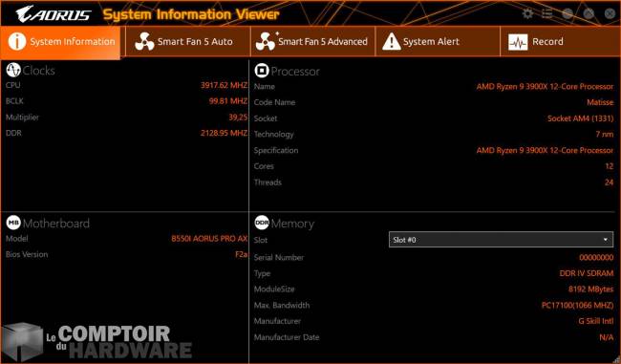This screenshot has height=364, width=621.
Task: Click the MB Motherboard section icon
Action: click(13, 223)
